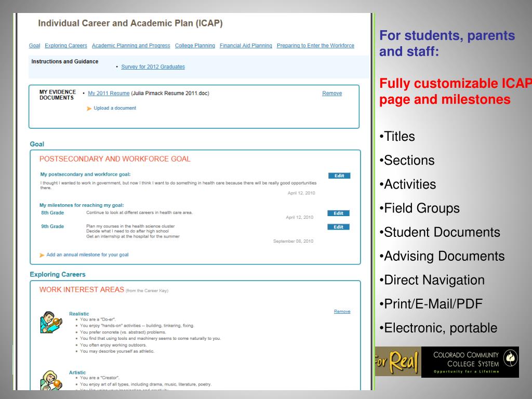Edit the 8th Grade milestone
The width and height of the screenshot is (532, 399).
[x=338, y=213]
